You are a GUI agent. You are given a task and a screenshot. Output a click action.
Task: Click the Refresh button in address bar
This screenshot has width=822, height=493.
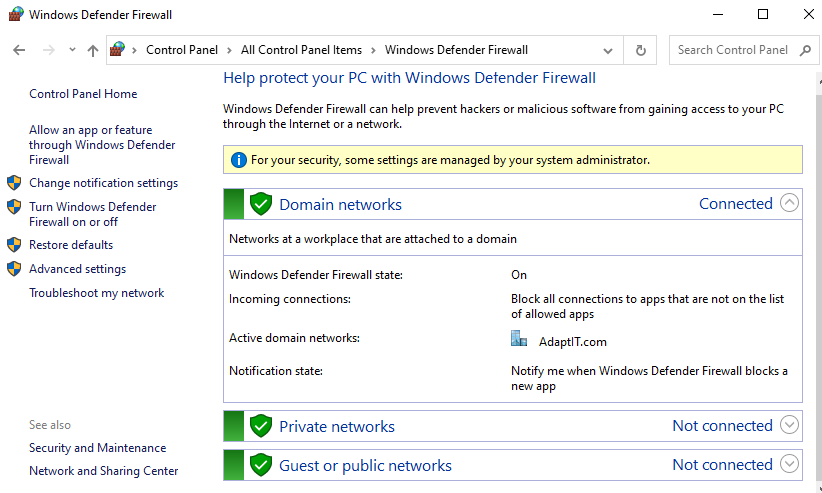[x=640, y=50]
